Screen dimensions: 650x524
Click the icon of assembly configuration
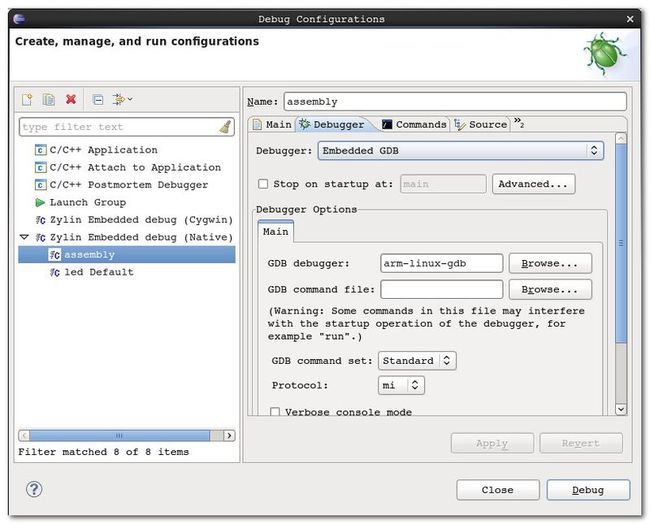55,255
